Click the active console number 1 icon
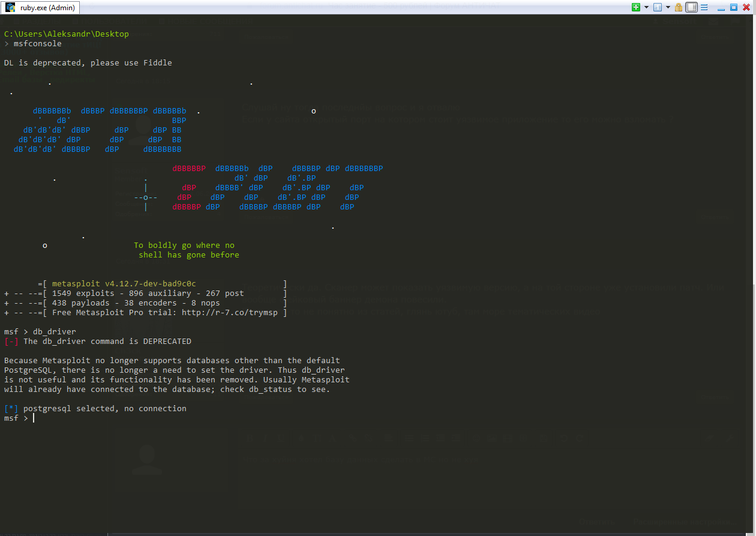Screen dimensions: 756x536 tap(658, 7)
